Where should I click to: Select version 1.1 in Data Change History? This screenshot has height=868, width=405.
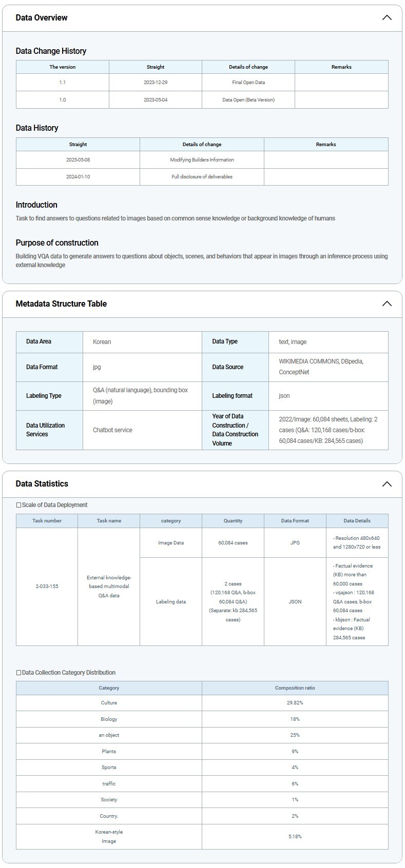click(62, 83)
